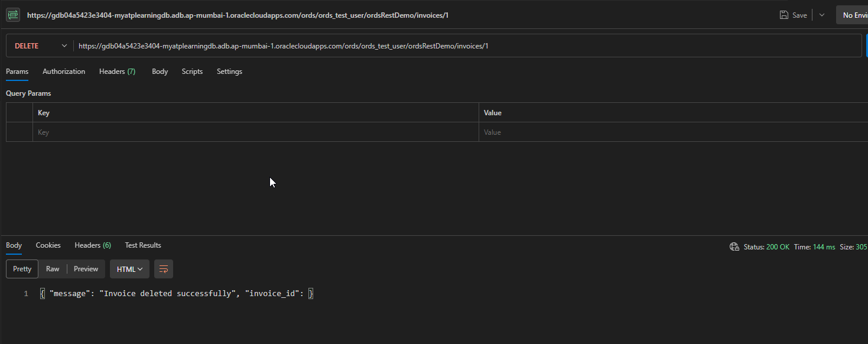The image size is (868, 344).
Task: View the Headers (6) response section
Action: tap(92, 245)
